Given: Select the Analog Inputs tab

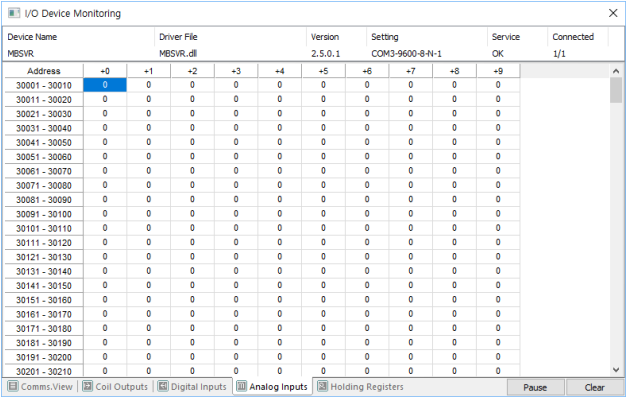Looking at the screenshot, I should (x=273, y=387).
